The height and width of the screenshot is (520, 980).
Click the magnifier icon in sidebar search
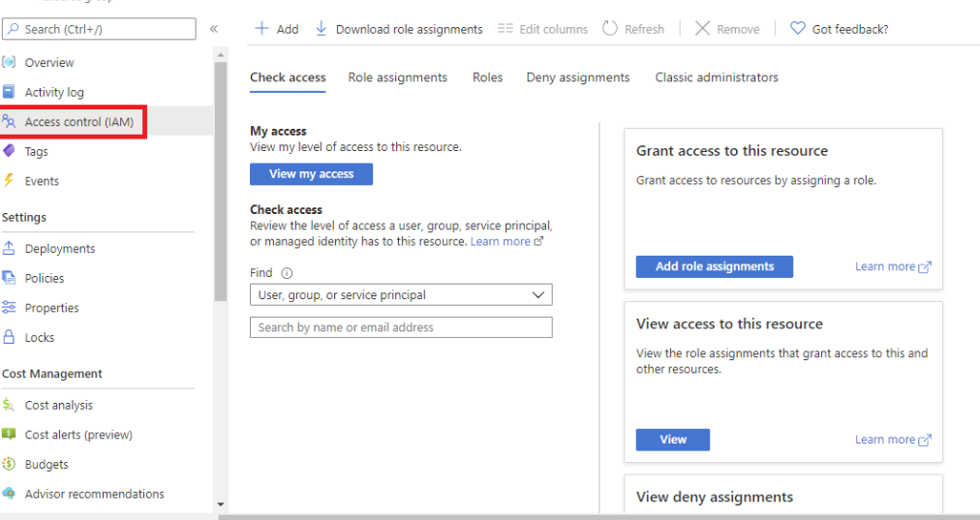pyautogui.click(x=14, y=29)
